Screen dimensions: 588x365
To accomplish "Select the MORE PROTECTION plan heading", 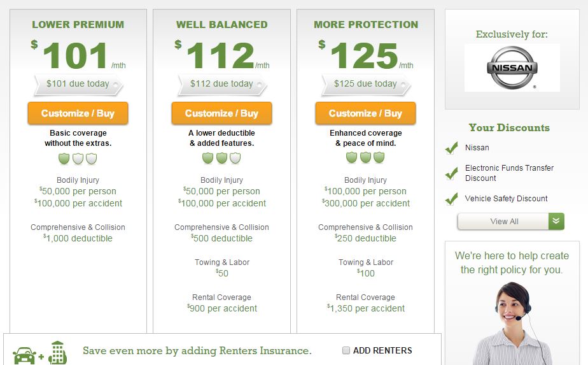I will point(366,24).
